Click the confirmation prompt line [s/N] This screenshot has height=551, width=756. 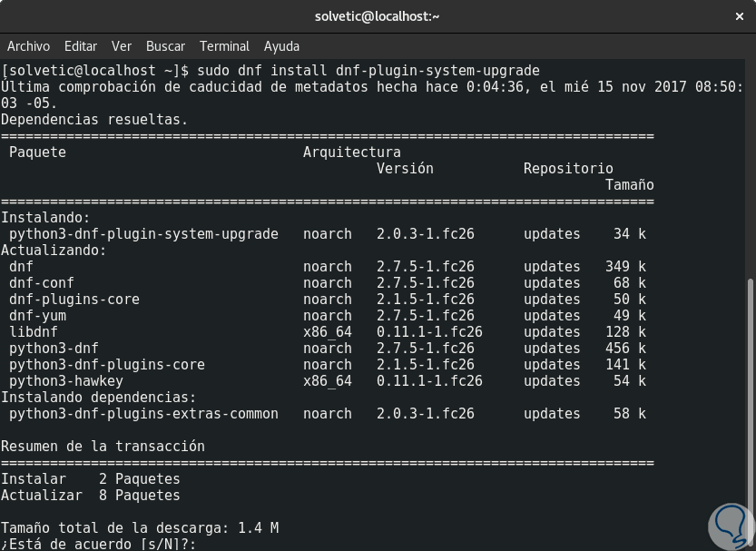(98, 545)
